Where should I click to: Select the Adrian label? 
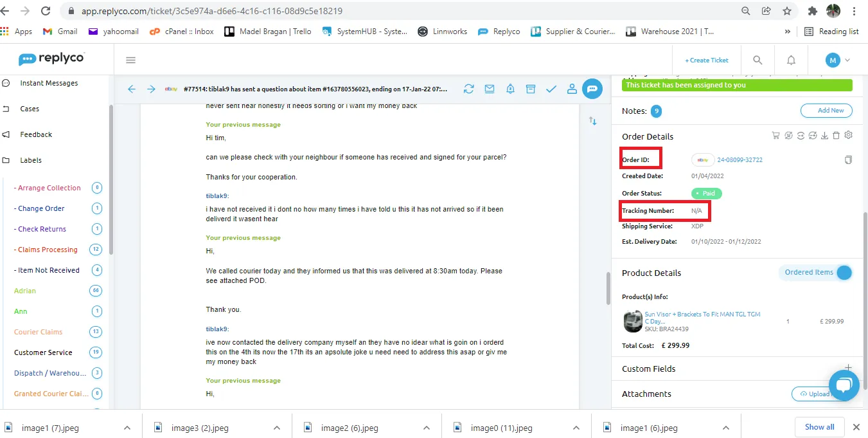[x=25, y=291]
